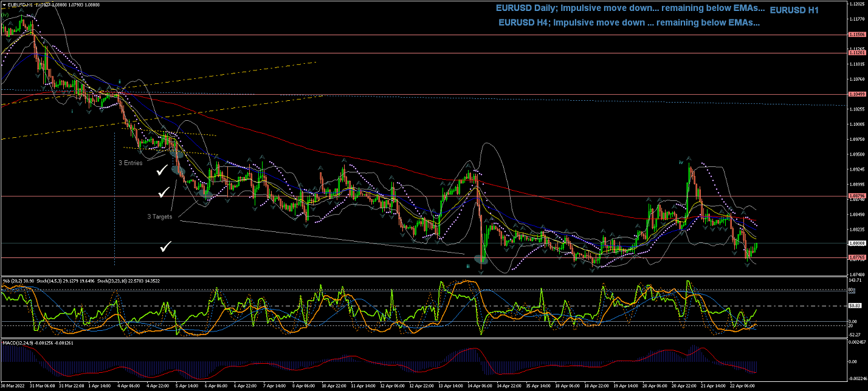Select the '3 Targets' text annotation
Viewport: 868px width, 391px height.
[x=159, y=216]
